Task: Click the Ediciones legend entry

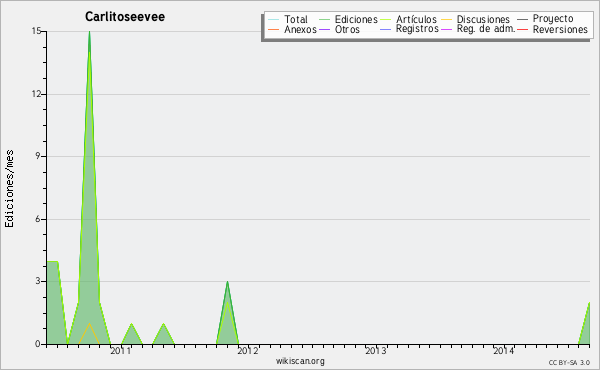Action: 348,19
